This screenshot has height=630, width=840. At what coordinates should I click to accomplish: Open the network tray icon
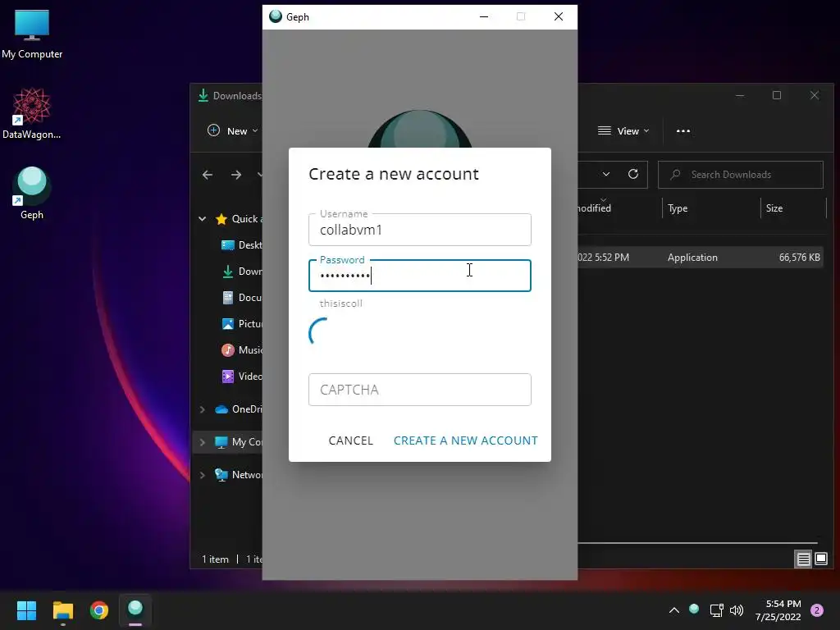pos(716,610)
